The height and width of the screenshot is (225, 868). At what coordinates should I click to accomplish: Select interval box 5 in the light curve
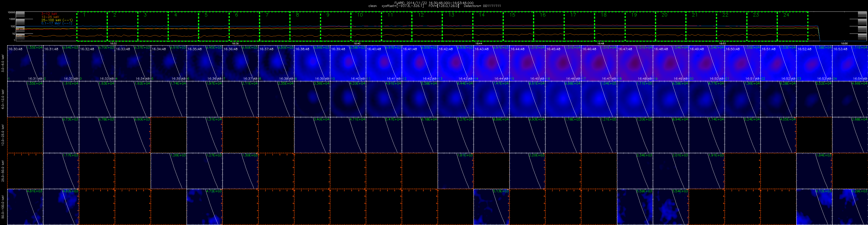[214, 27]
